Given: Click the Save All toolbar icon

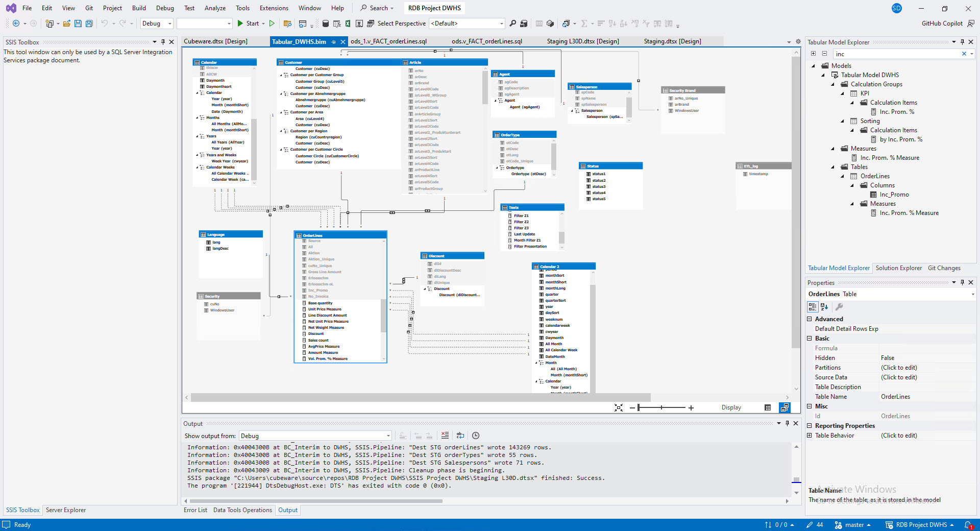Looking at the screenshot, I should (x=89, y=23).
